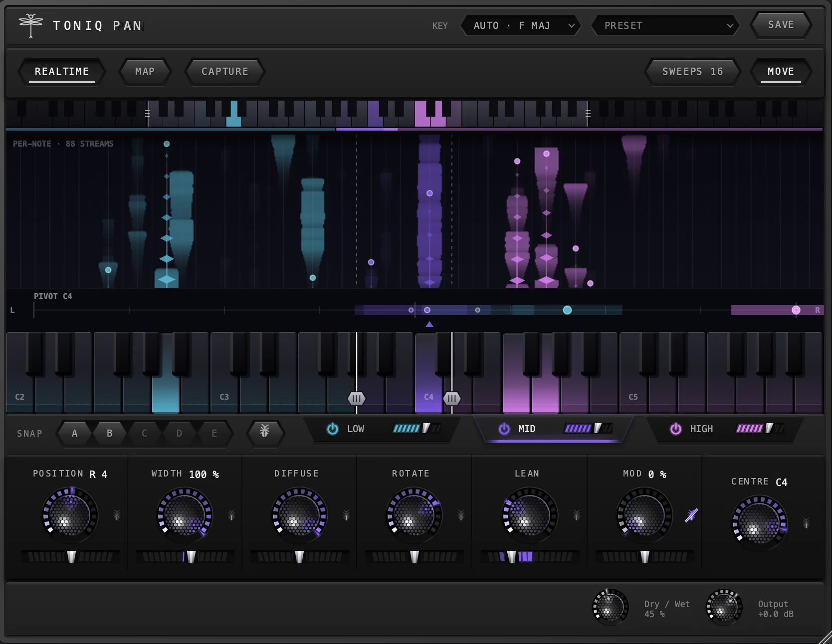Click the slider under the Position knob
This screenshot has height=644, width=832.
70,557
